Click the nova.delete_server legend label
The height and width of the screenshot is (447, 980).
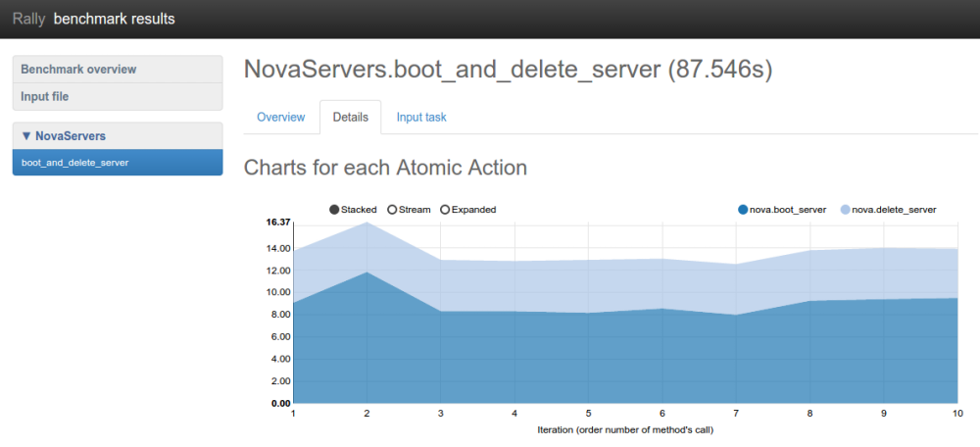894,210
